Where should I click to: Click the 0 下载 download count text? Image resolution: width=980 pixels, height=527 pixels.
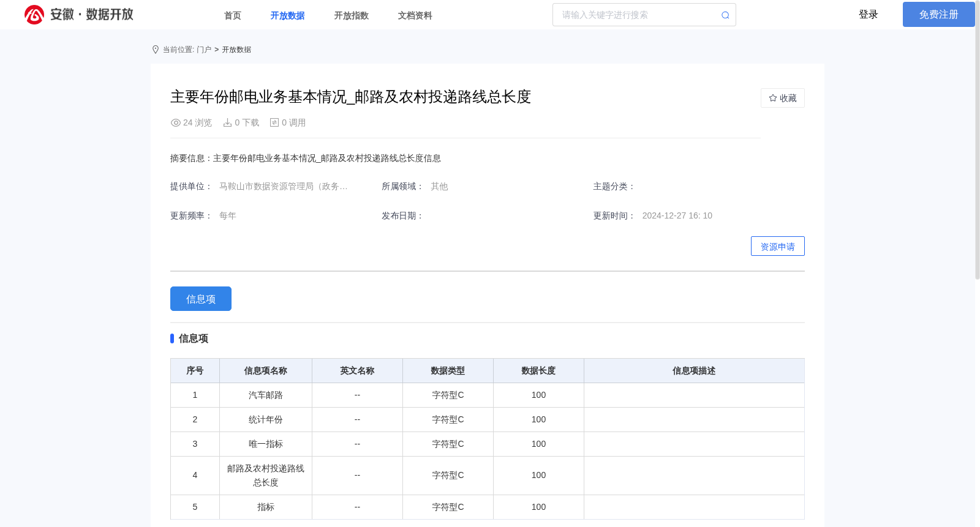247,122
